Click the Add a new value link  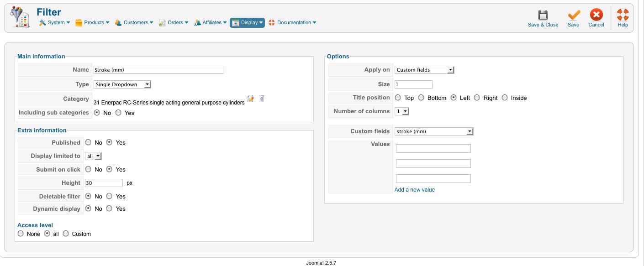(415, 190)
